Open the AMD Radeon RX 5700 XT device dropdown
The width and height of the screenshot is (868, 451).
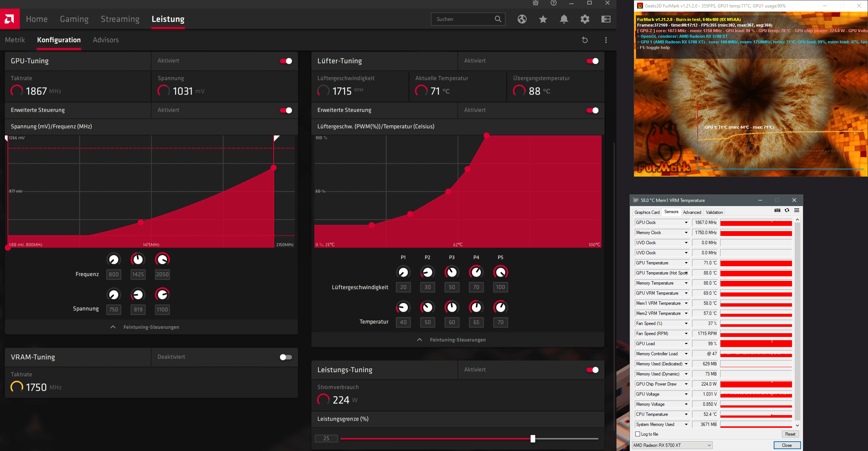click(x=672, y=445)
